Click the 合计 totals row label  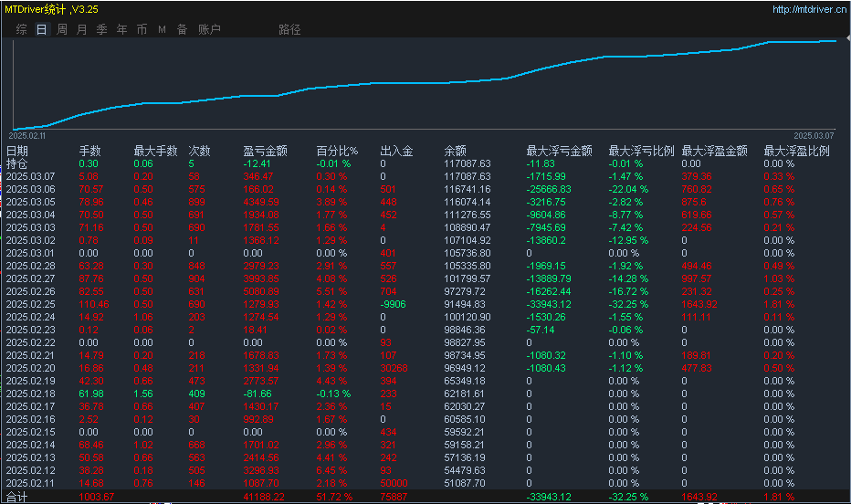click(16, 497)
